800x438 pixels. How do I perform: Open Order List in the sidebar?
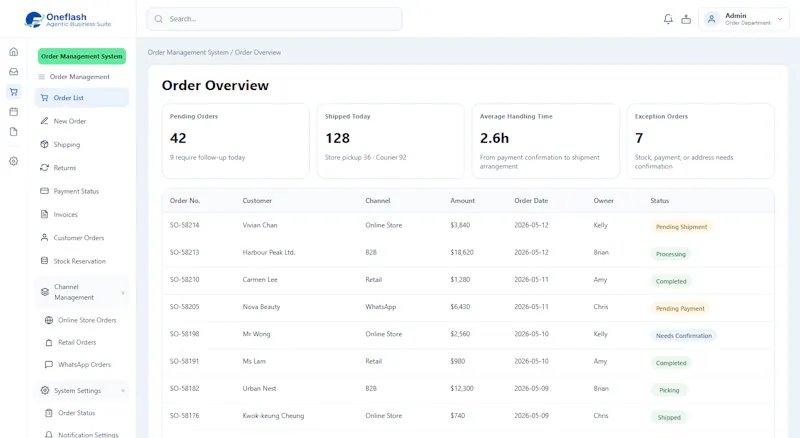82,98
